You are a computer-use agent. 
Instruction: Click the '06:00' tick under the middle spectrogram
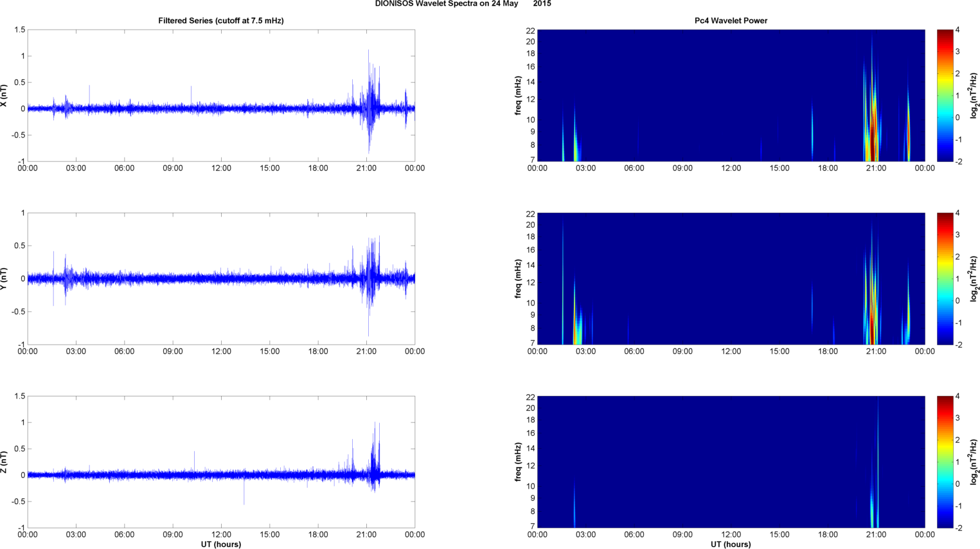point(634,352)
